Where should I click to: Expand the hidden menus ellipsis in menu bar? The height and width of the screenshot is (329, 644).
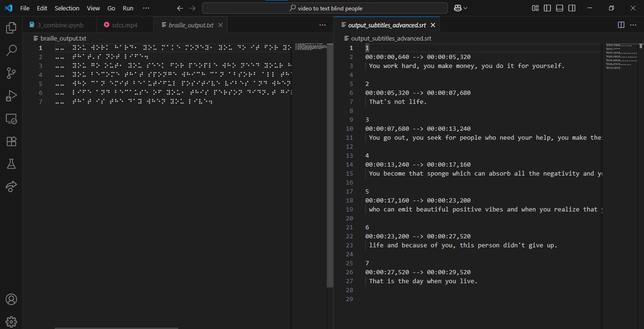tap(146, 8)
